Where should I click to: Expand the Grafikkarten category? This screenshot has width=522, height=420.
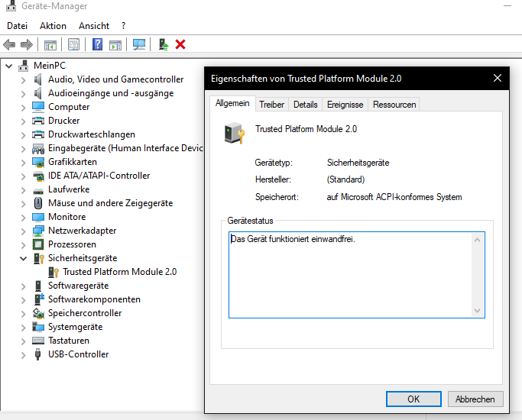tap(23, 163)
